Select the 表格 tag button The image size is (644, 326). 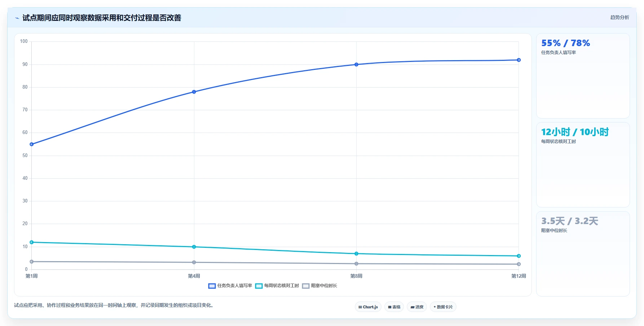(394, 307)
